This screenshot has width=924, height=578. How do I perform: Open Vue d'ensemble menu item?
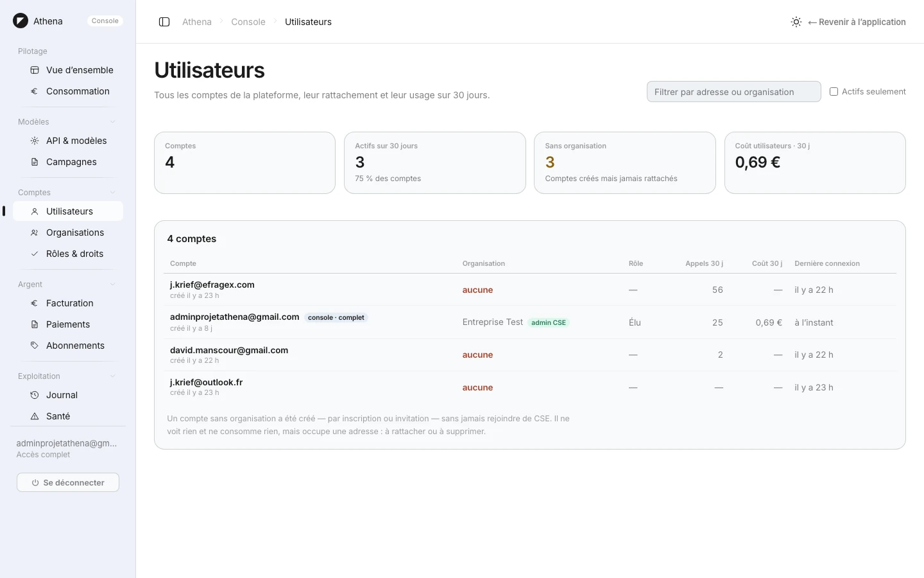point(68,70)
